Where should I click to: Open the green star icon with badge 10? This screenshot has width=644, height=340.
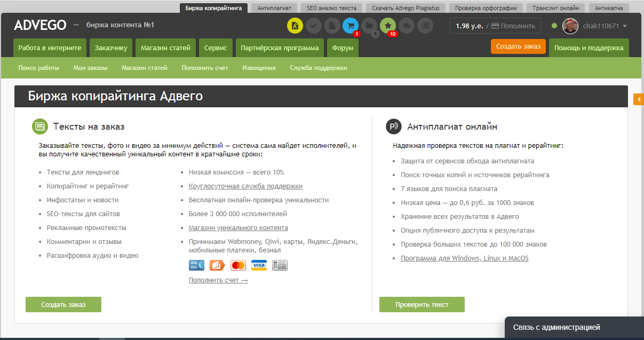pyautogui.click(x=388, y=26)
